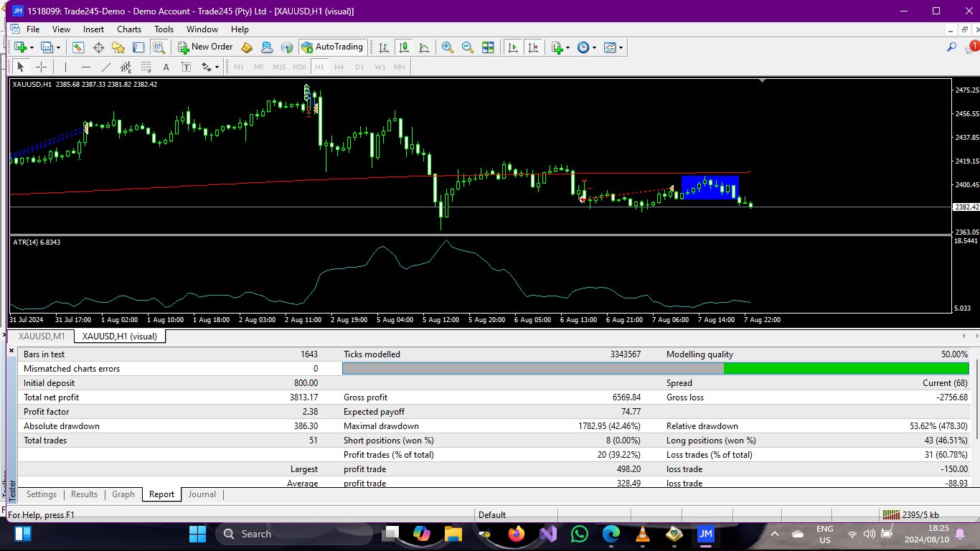
Task: Show the Navigator folder-star icon
Action: pyautogui.click(x=118, y=47)
